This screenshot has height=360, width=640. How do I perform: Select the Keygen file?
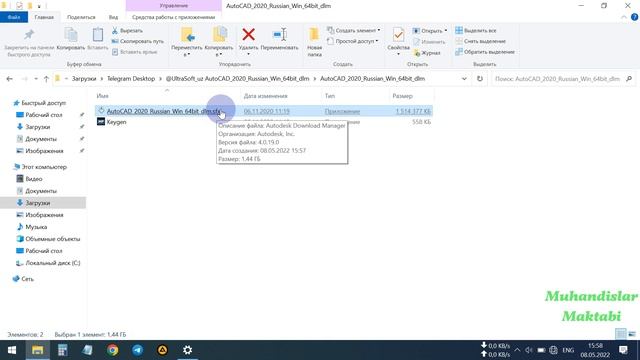click(116, 122)
